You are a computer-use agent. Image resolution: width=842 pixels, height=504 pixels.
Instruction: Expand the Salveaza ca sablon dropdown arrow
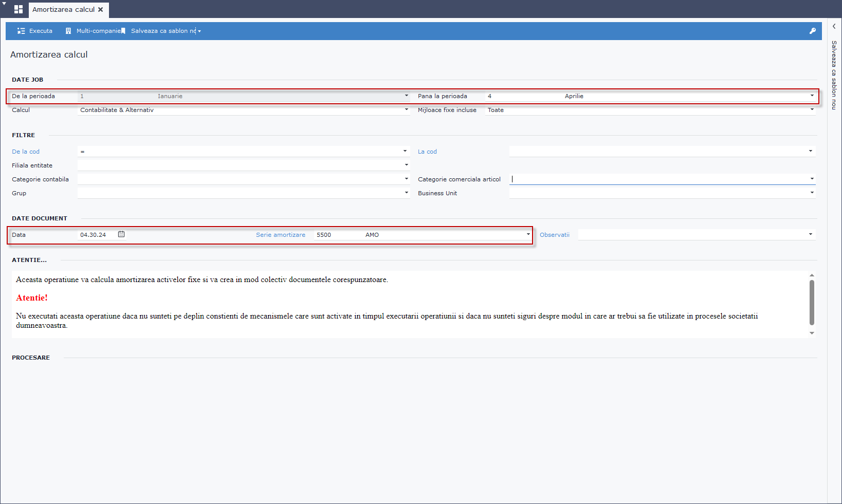point(199,31)
